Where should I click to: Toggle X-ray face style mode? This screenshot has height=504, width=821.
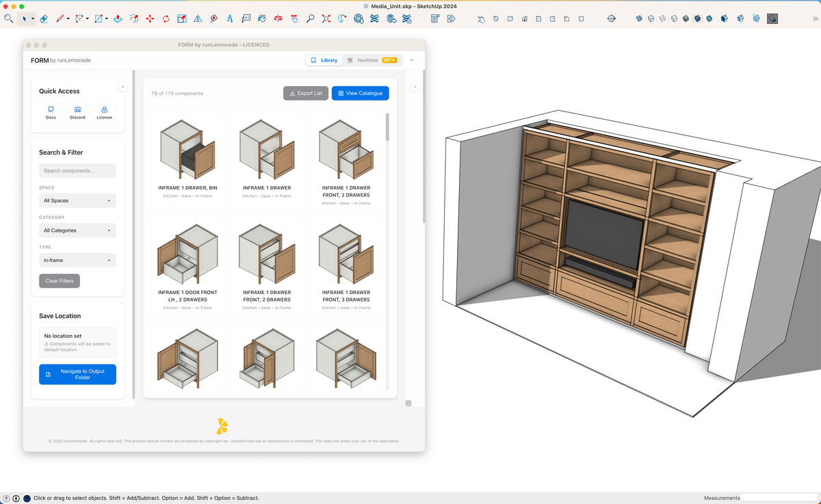coord(638,18)
